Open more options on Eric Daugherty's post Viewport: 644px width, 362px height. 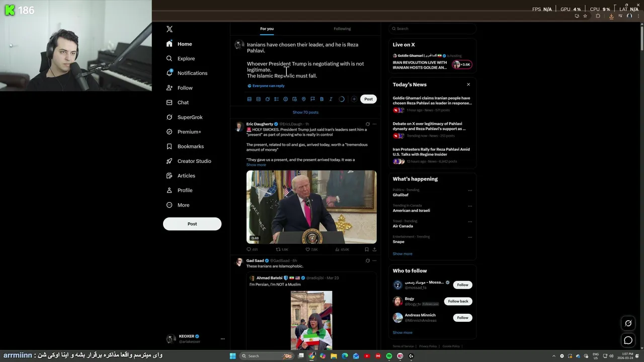tap(374, 124)
